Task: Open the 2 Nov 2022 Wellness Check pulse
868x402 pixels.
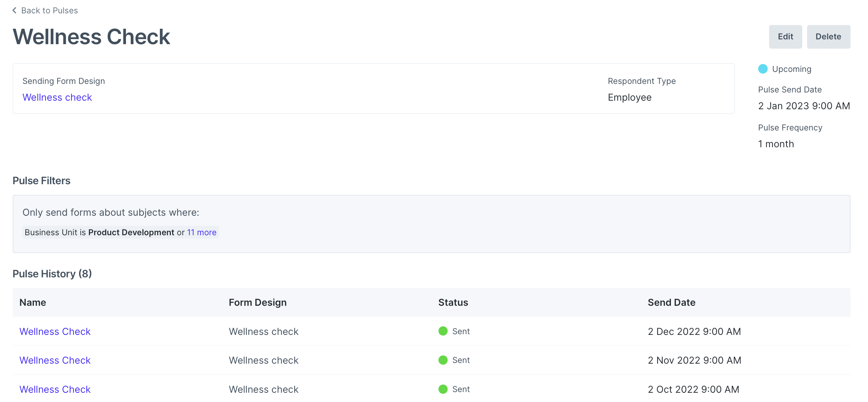Action: pos(55,360)
